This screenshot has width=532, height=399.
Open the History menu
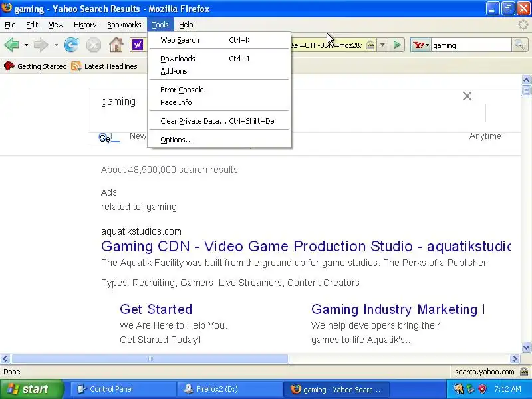click(85, 25)
